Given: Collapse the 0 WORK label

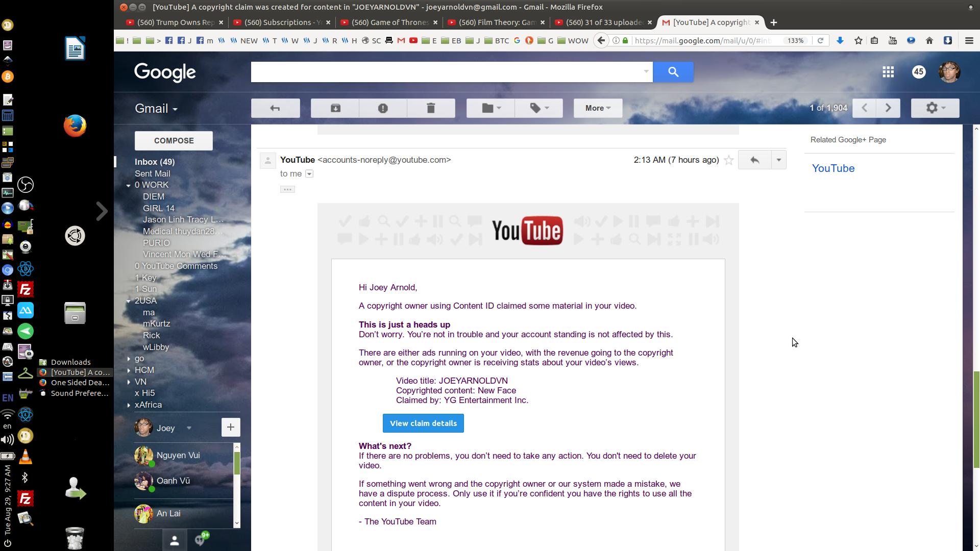Looking at the screenshot, I should tap(129, 185).
